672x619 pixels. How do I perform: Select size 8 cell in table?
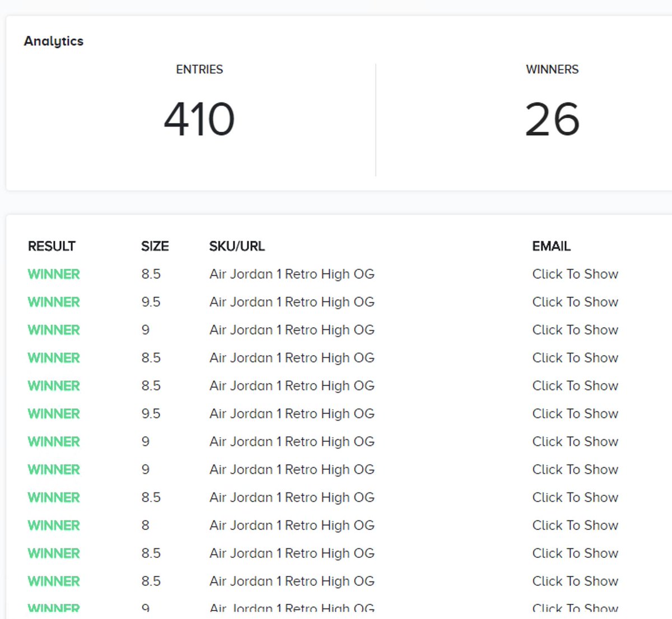coord(145,525)
